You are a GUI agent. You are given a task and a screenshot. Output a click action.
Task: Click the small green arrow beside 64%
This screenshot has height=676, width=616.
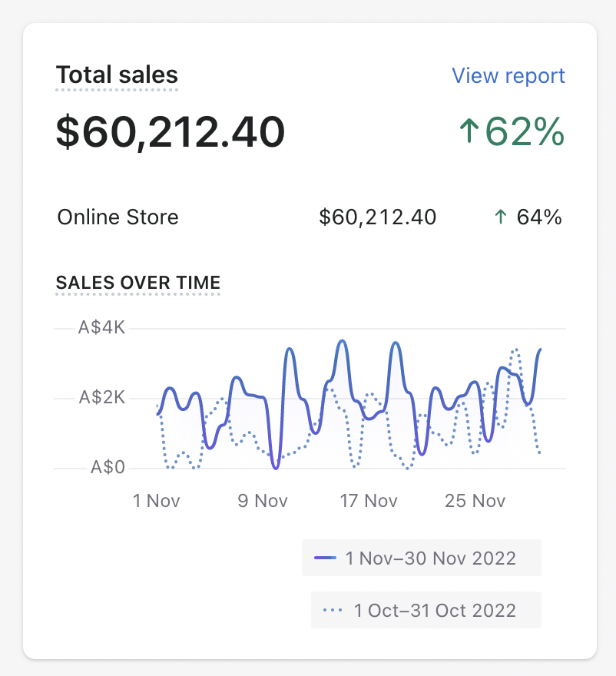click(x=500, y=217)
